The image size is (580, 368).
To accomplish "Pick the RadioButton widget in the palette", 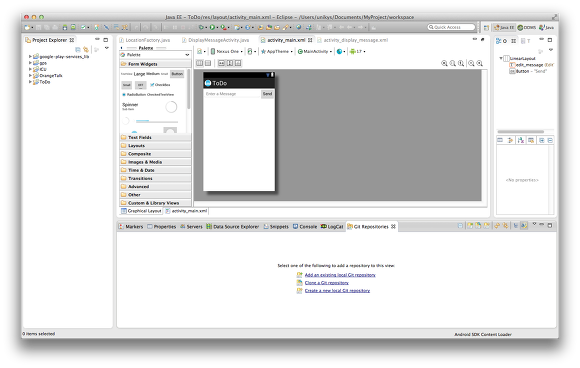I will [x=134, y=95].
